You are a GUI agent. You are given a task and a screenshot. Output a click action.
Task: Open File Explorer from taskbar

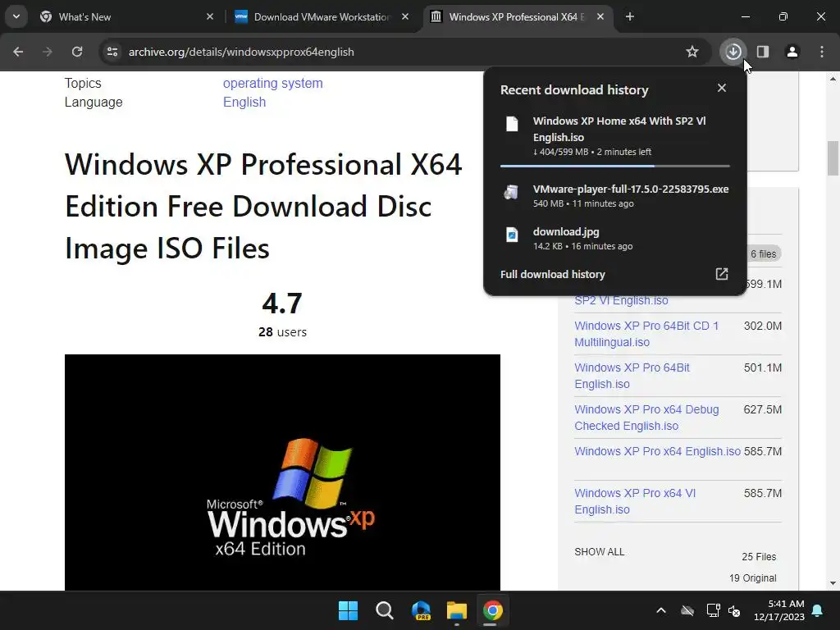(457, 610)
